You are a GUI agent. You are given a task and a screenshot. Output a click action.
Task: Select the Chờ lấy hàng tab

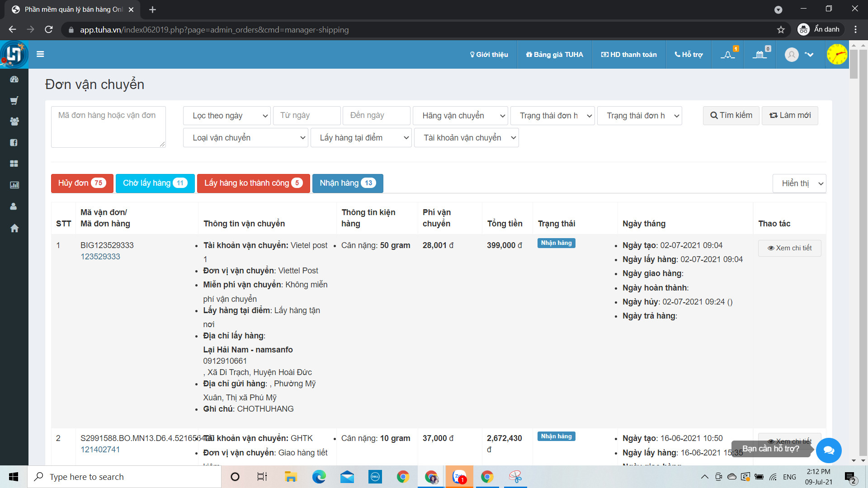pos(155,183)
